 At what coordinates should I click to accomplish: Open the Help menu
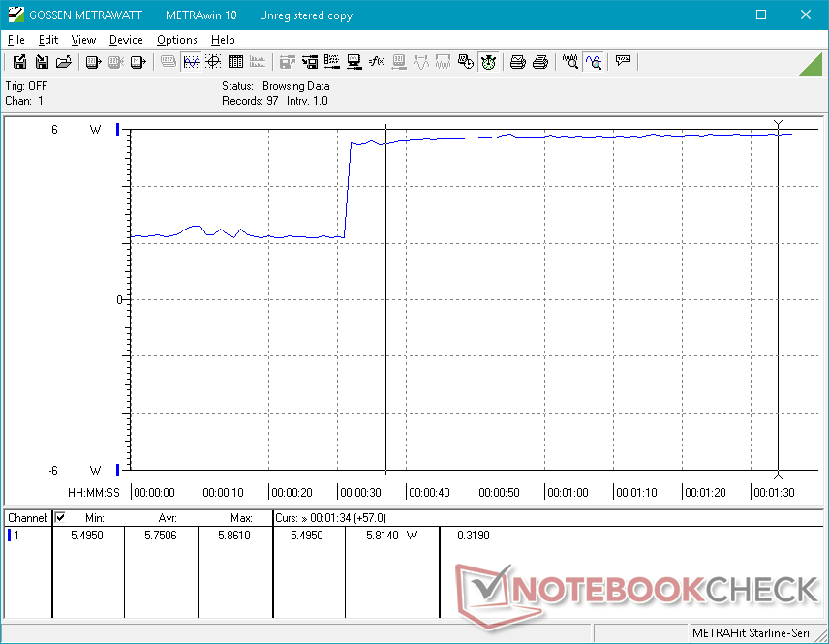point(223,40)
